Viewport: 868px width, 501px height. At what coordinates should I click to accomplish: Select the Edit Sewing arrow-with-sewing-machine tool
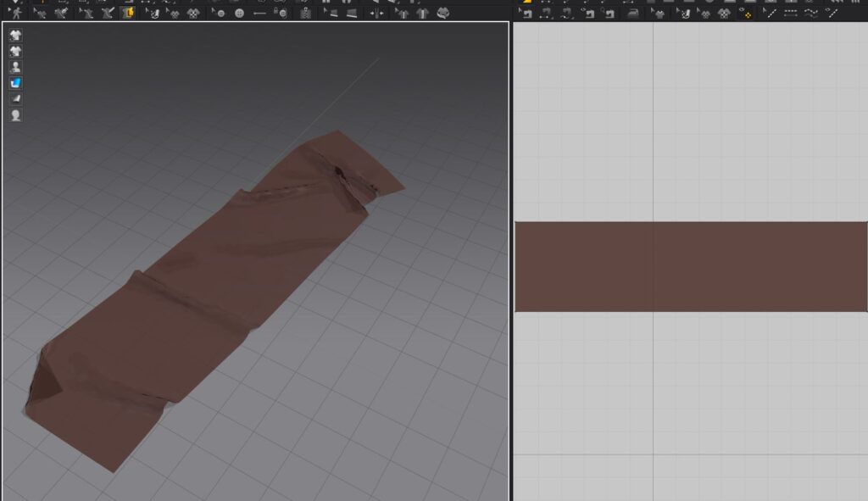525,13
